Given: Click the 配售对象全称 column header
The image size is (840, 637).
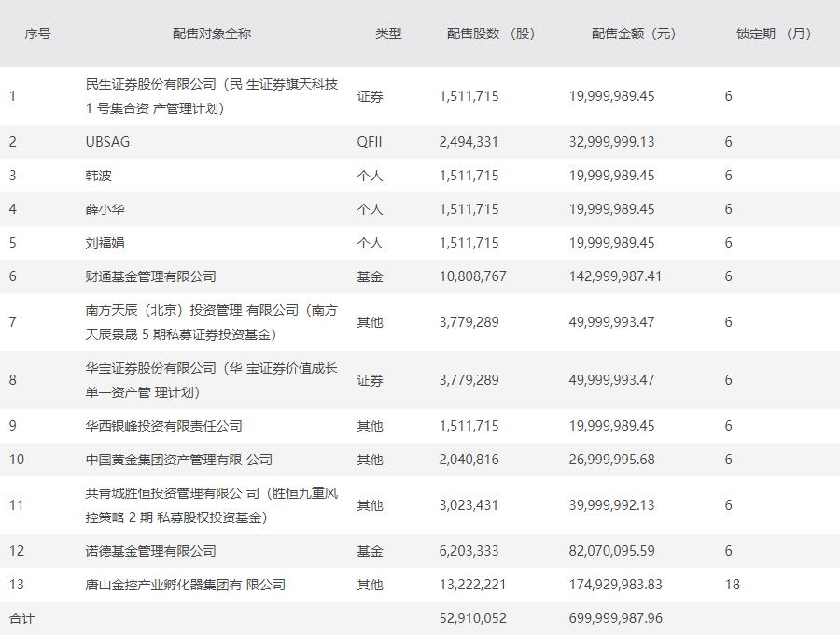Looking at the screenshot, I should click(212, 34).
